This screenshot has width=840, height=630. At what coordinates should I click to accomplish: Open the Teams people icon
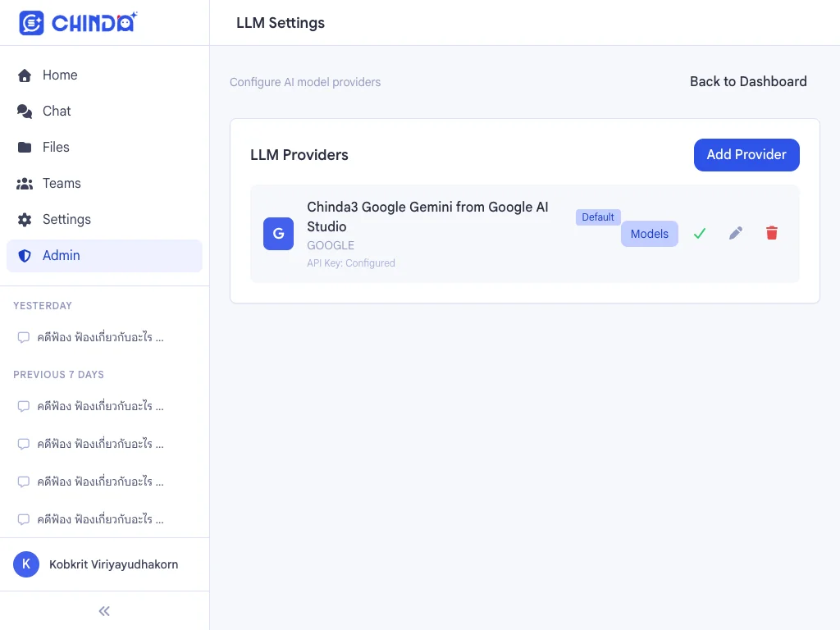tap(25, 184)
